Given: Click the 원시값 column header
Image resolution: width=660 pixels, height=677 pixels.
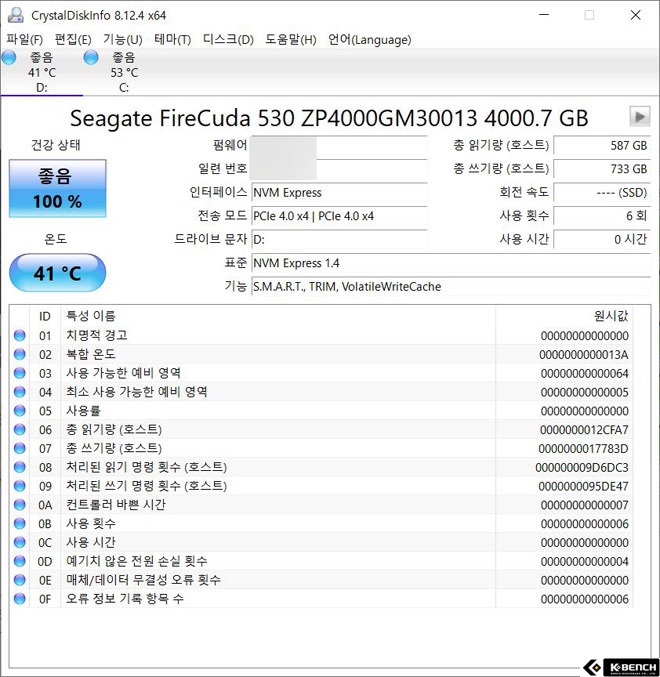Looking at the screenshot, I should [x=564, y=316].
